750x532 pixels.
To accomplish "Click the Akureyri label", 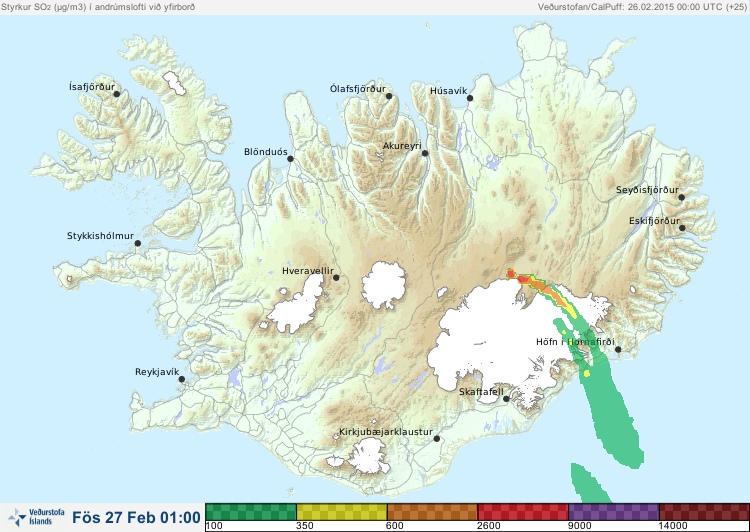I will coord(402,146).
